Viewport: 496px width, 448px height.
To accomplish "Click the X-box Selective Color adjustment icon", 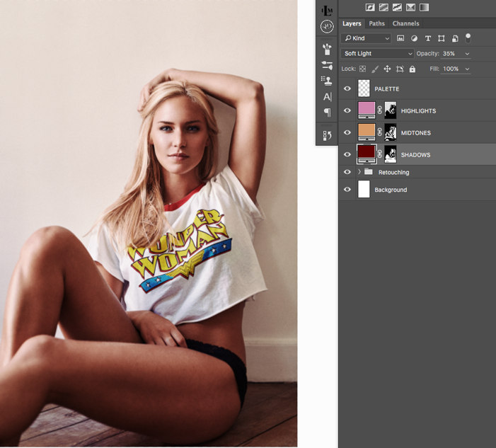I will (410, 7).
